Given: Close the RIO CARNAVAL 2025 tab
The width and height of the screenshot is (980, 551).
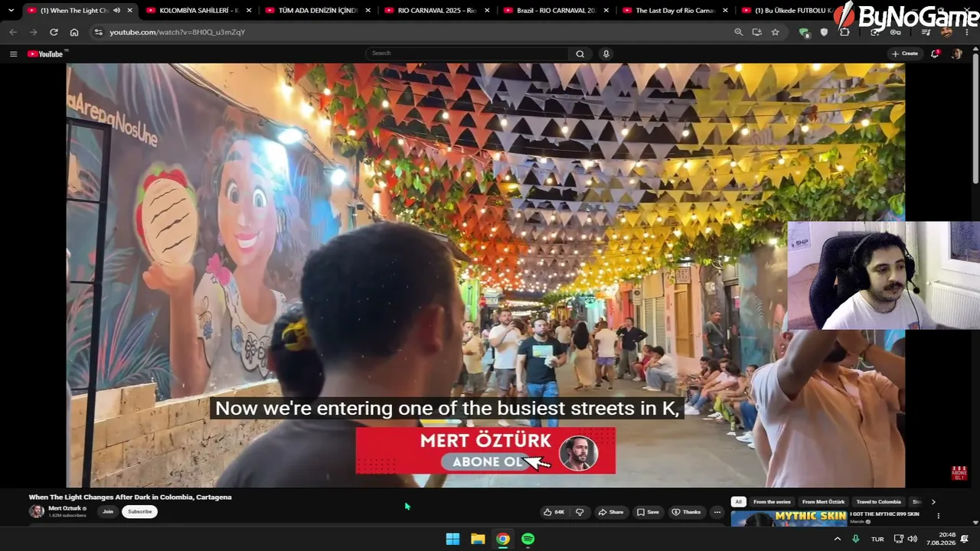Looking at the screenshot, I should (x=487, y=11).
